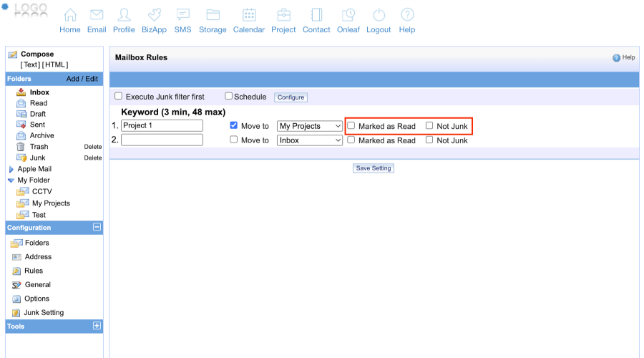The image size is (644, 358).
Task: Collapse the My Folder tree
Action: point(11,180)
